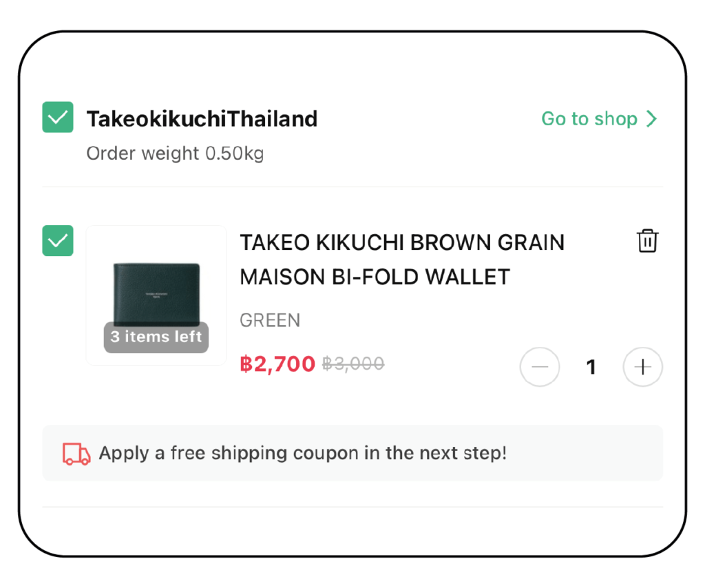Increase quantity with the plus button
Screen dimensions: 705x588
point(642,367)
